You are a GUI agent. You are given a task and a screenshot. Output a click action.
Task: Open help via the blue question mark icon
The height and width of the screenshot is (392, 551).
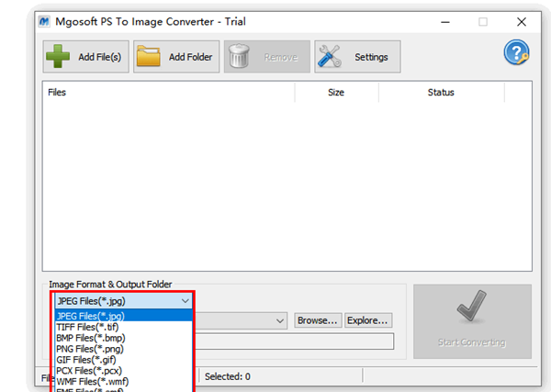pyautogui.click(x=516, y=52)
